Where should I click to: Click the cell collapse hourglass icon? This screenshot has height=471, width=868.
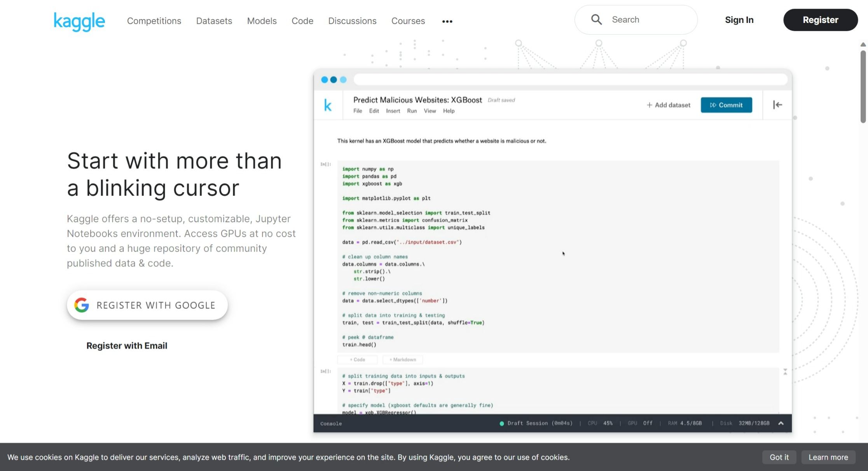[785, 372]
